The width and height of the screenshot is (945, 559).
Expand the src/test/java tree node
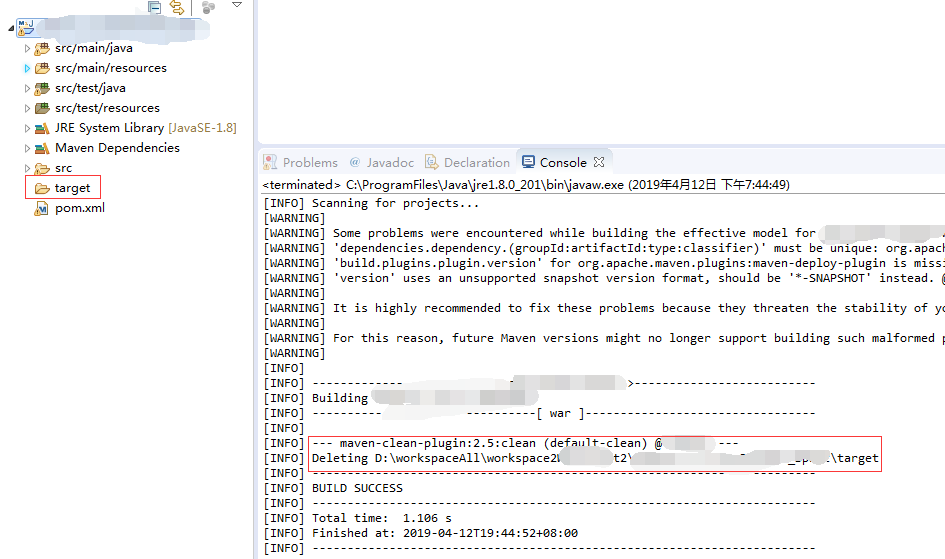pyautogui.click(x=28, y=88)
